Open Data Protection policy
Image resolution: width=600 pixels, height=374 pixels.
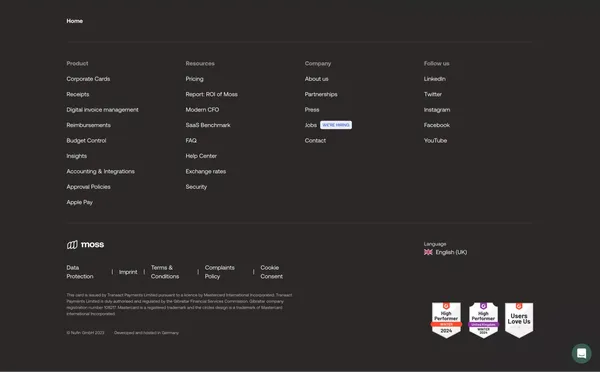coord(80,272)
